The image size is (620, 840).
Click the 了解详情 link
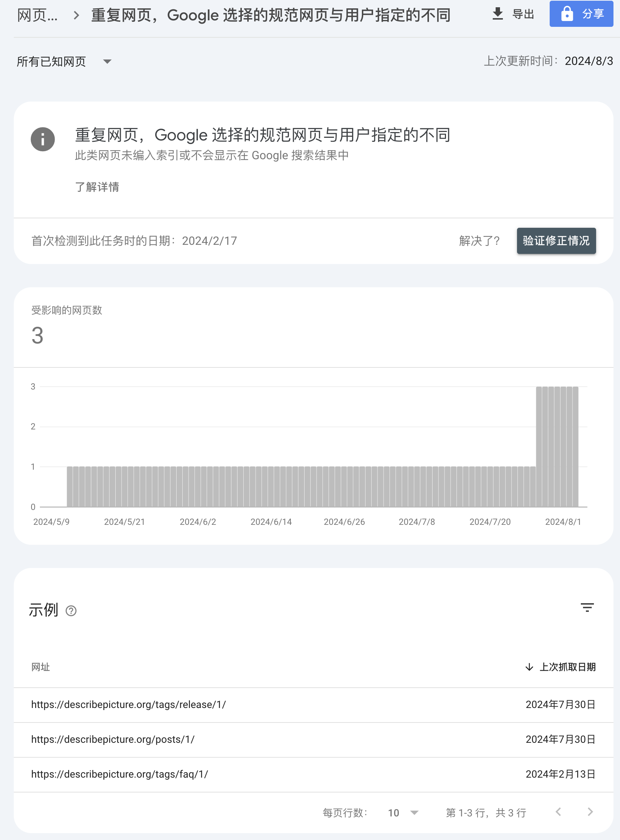pos(97,186)
